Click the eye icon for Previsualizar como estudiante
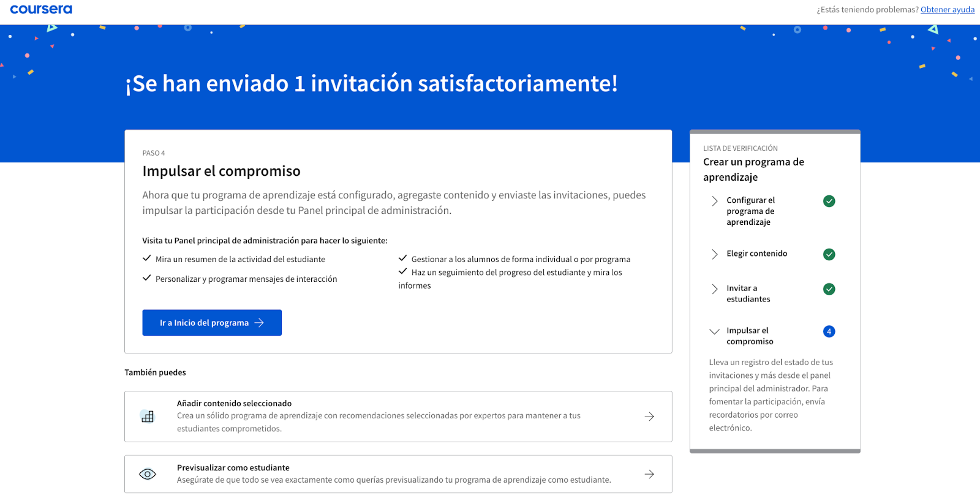This screenshot has width=980, height=498. coord(148,474)
